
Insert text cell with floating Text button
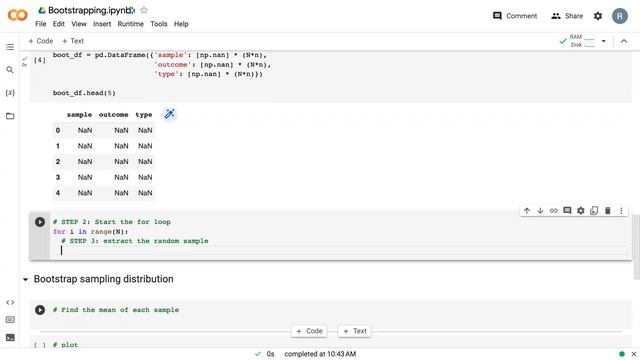355,331
